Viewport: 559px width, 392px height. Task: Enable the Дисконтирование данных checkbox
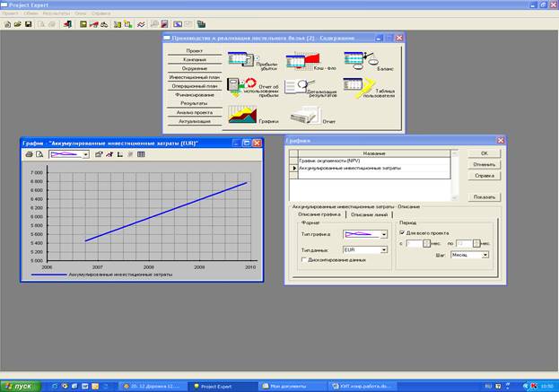305,259
